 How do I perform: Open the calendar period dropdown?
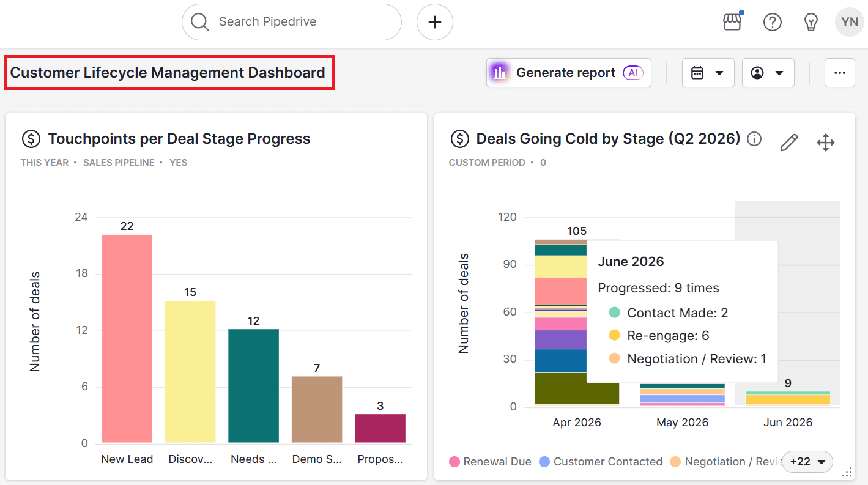click(708, 73)
